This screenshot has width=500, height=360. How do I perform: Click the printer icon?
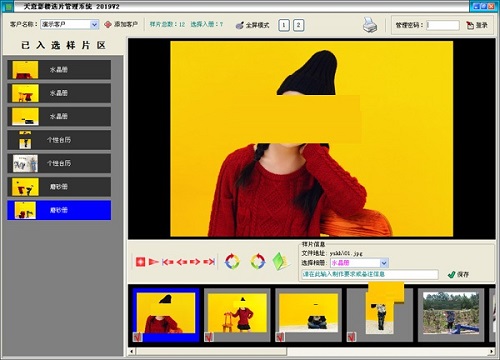pyautogui.click(x=370, y=25)
